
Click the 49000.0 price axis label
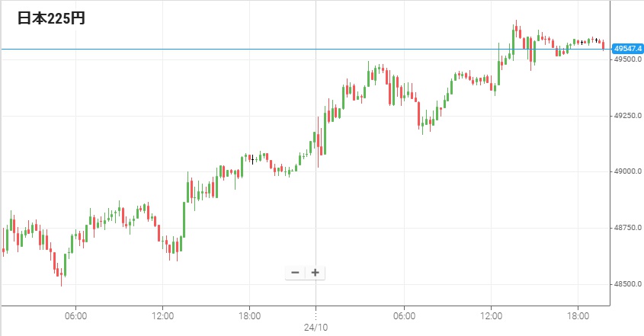click(626, 172)
